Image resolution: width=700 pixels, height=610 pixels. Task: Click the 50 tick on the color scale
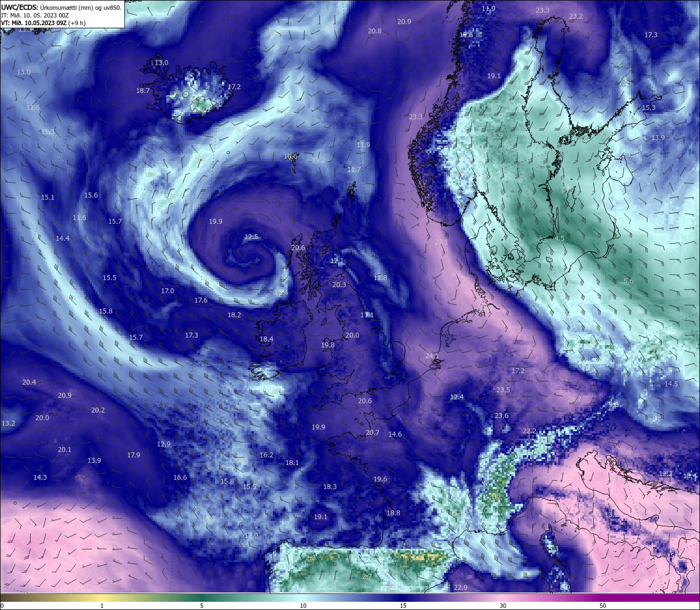(x=602, y=606)
